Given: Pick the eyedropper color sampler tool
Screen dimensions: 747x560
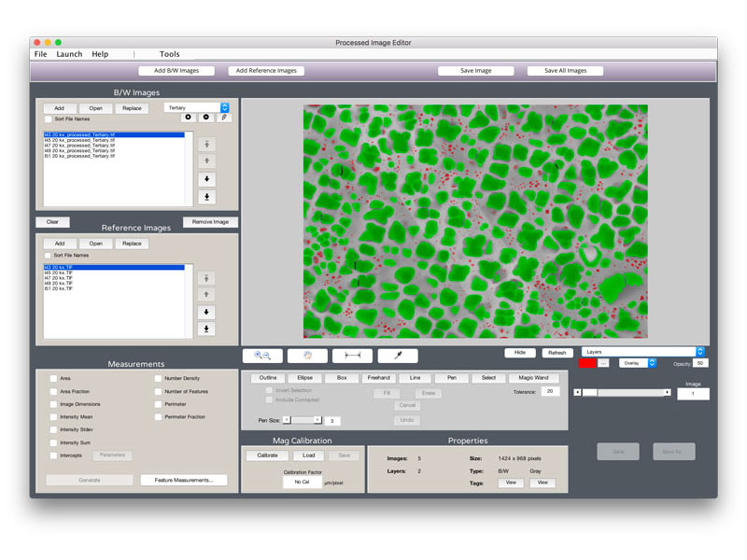Looking at the screenshot, I should [x=398, y=356].
